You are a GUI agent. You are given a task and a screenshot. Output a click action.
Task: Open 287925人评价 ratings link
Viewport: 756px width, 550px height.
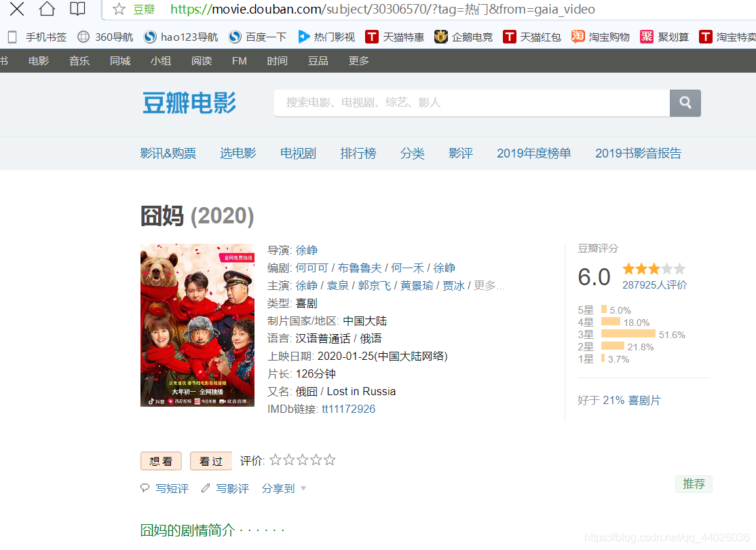[x=655, y=285]
